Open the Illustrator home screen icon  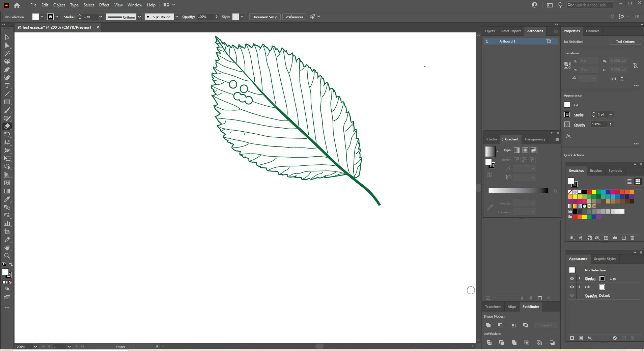pos(17,5)
